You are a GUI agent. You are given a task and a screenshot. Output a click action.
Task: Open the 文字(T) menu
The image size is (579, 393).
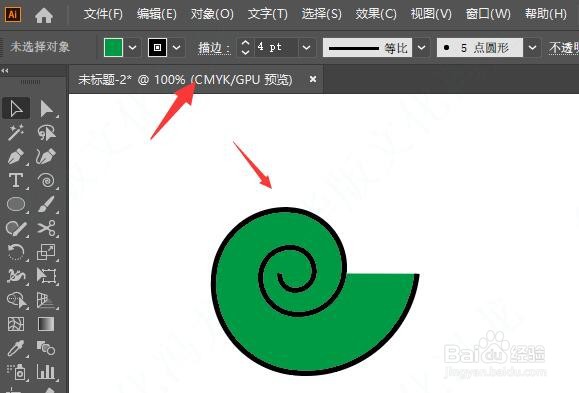coord(268,14)
